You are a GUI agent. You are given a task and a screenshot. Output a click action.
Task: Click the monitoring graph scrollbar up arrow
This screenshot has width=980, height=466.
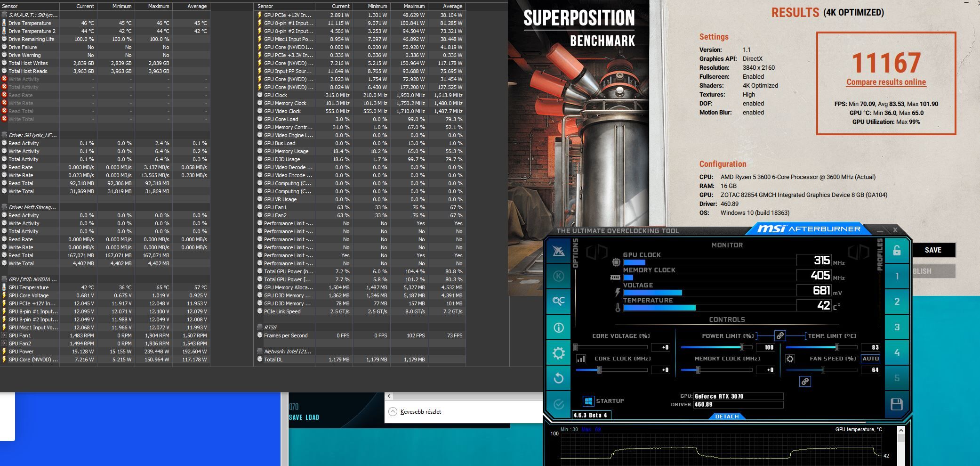(901, 430)
